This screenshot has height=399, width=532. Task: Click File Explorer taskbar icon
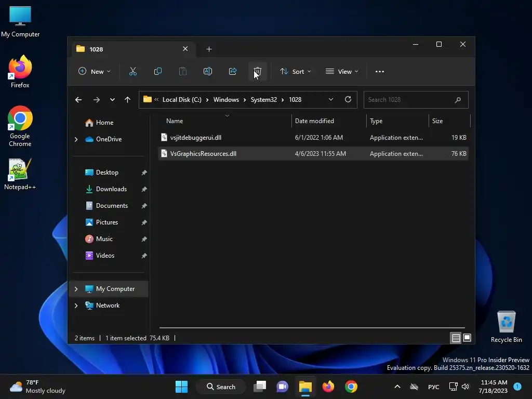coord(305,387)
